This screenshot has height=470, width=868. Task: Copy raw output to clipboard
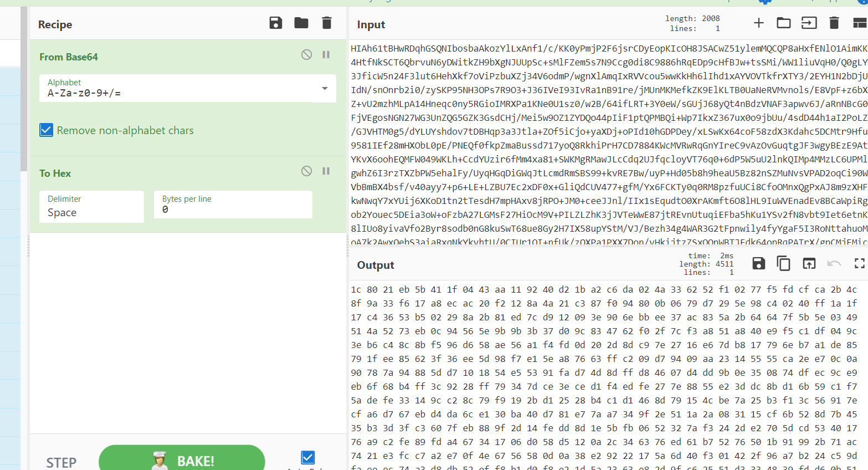784,263
